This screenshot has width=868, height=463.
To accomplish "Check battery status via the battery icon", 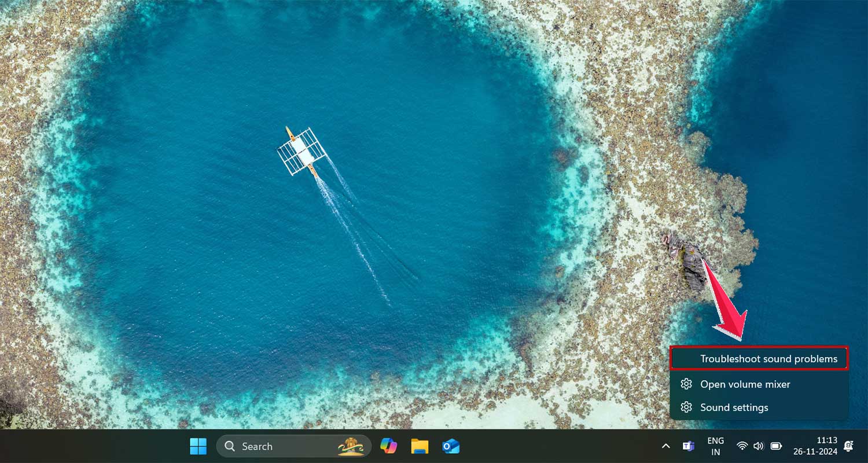I will (x=775, y=446).
